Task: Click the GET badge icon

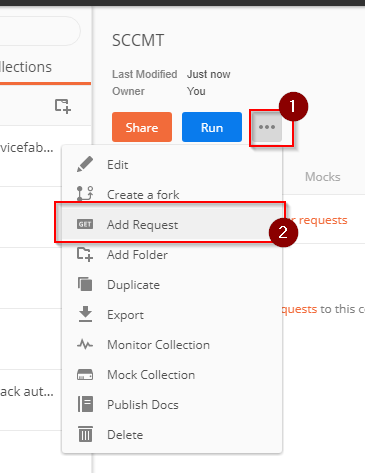Action: point(85,224)
